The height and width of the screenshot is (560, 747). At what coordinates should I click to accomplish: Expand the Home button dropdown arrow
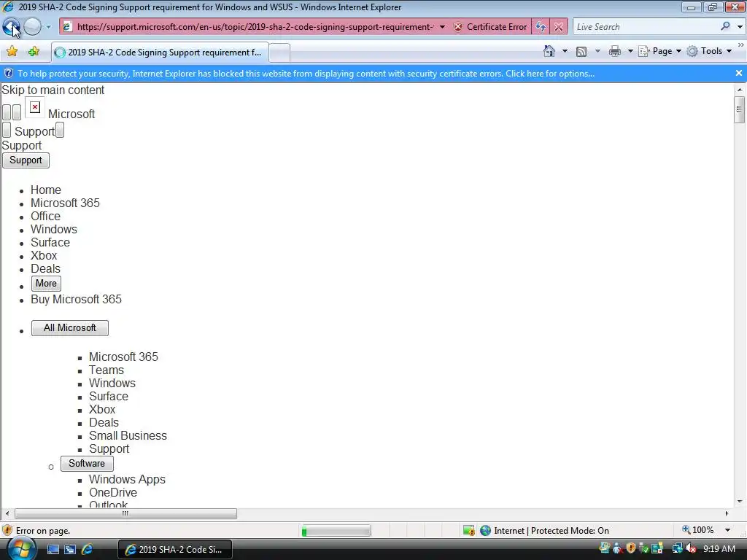(x=565, y=51)
